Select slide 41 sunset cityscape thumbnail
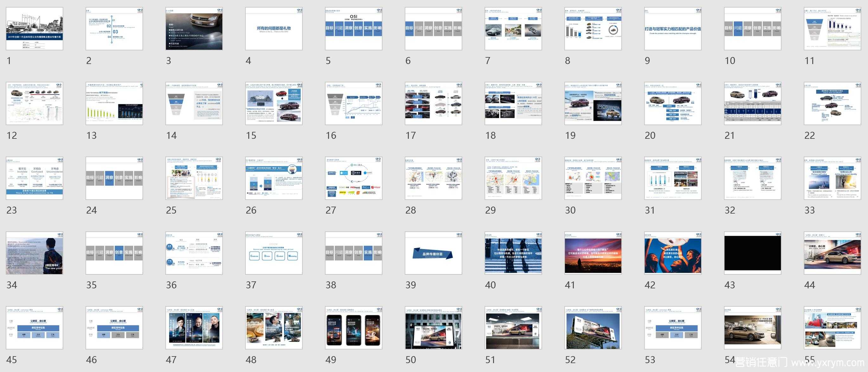 (593, 253)
